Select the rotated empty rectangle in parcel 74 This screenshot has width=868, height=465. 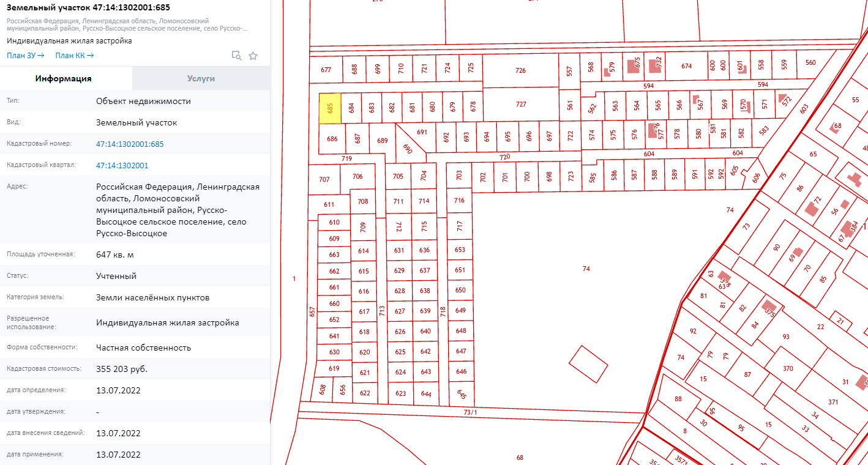tap(588, 363)
